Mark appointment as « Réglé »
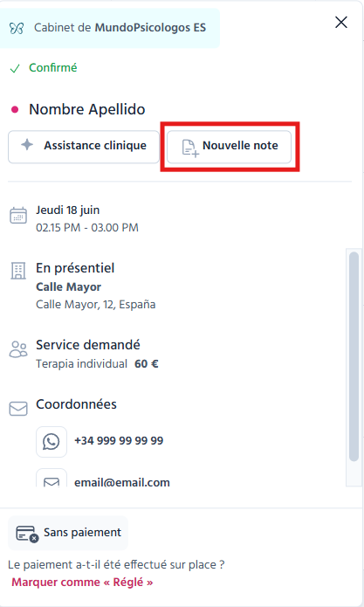Screen dimensions: 364x607 click(82, 583)
